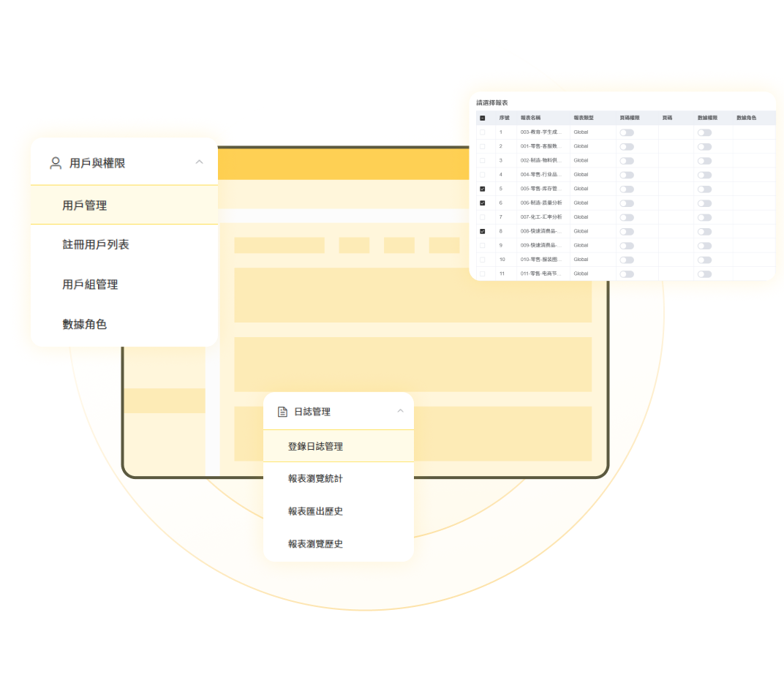
Task: Collapse the 用戶與權限 section chevron
Action: click(199, 163)
